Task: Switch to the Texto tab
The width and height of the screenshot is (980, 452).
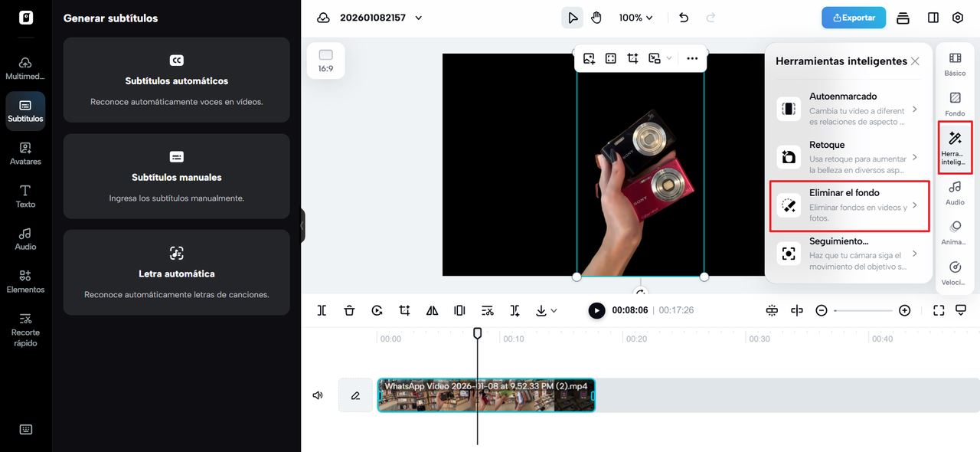Action: click(25, 195)
